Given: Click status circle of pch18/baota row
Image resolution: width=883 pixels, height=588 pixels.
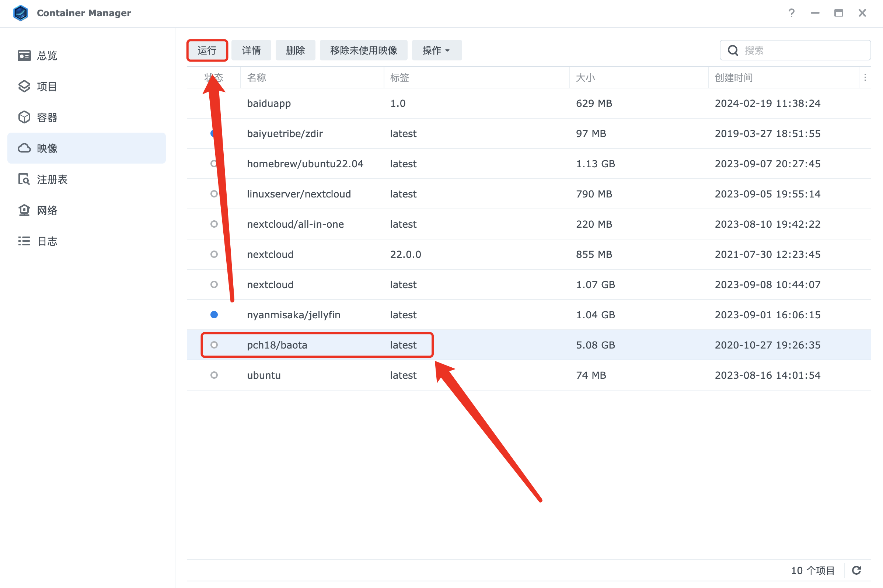Looking at the screenshot, I should [214, 344].
